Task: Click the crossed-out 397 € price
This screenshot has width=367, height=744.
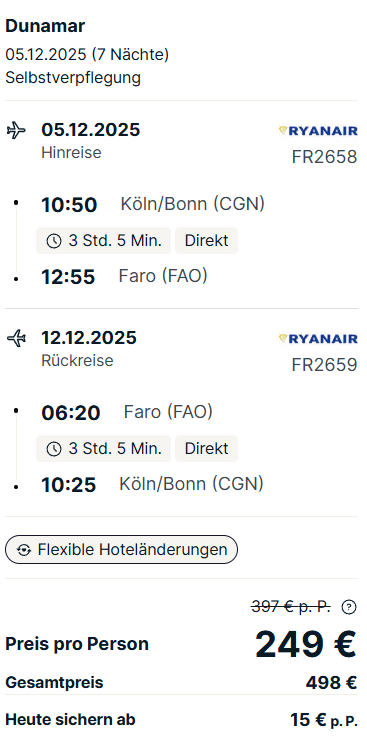Action: click(291, 606)
